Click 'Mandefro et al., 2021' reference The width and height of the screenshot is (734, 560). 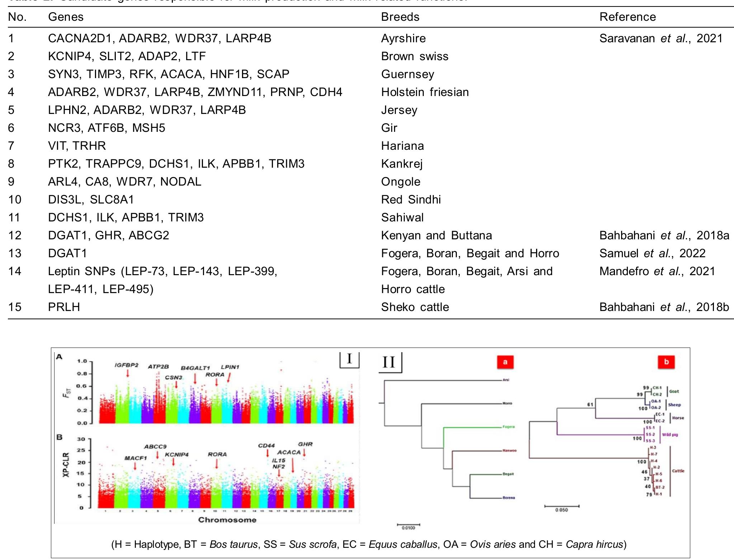[657, 271]
